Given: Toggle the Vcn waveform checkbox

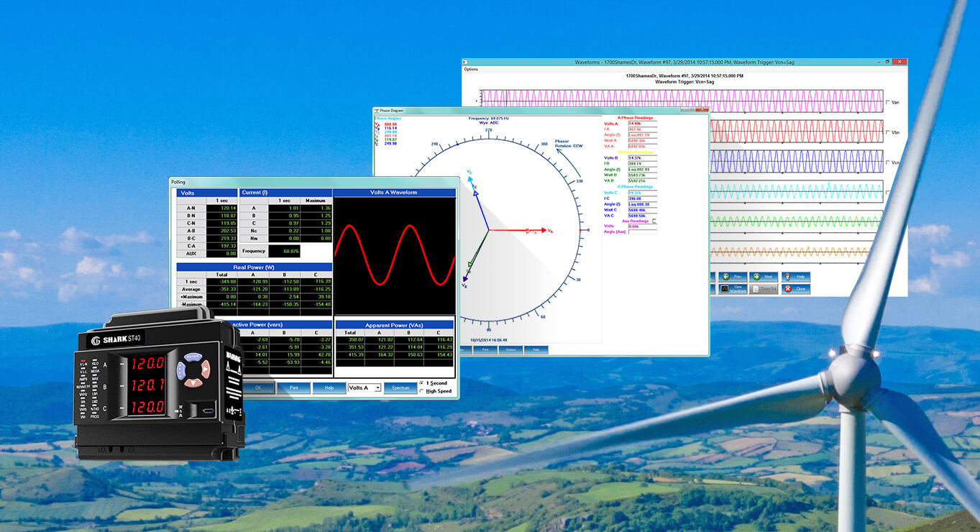Looking at the screenshot, I should (888, 162).
